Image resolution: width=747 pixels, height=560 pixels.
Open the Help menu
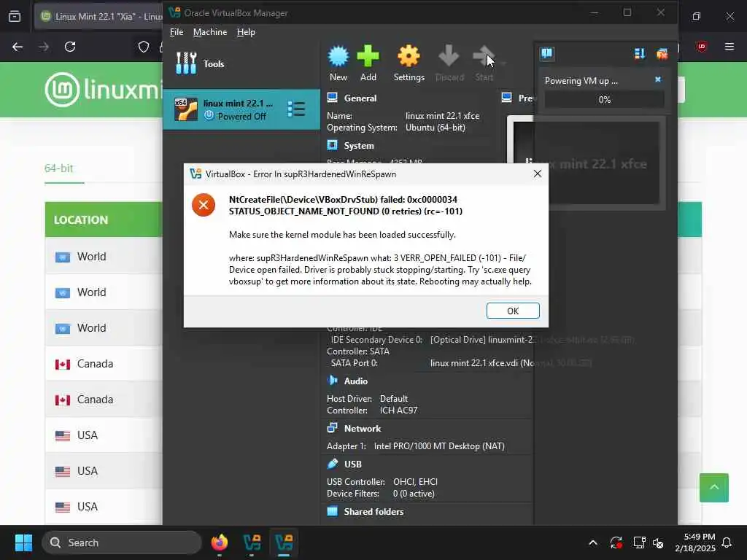pos(246,32)
